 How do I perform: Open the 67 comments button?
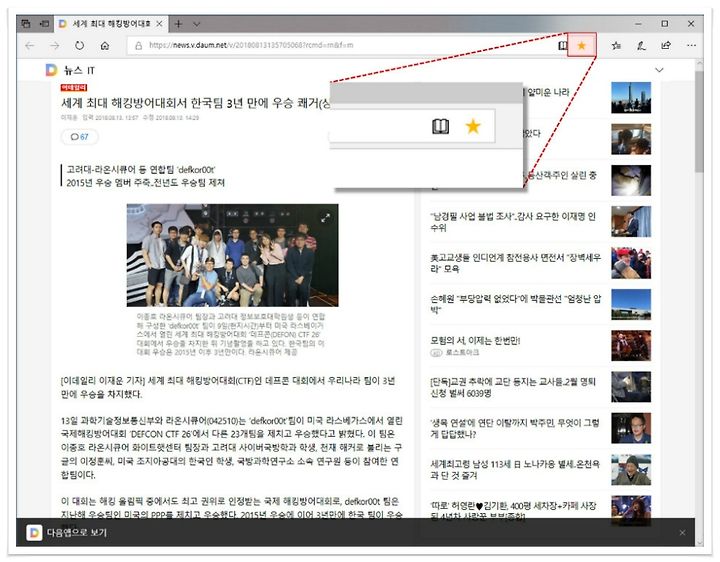(x=79, y=137)
